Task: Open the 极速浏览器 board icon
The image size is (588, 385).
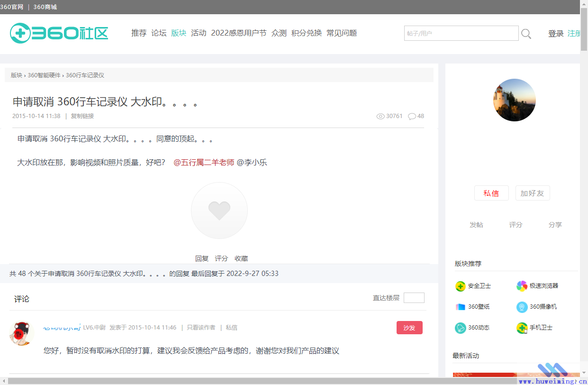Action: coord(522,286)
